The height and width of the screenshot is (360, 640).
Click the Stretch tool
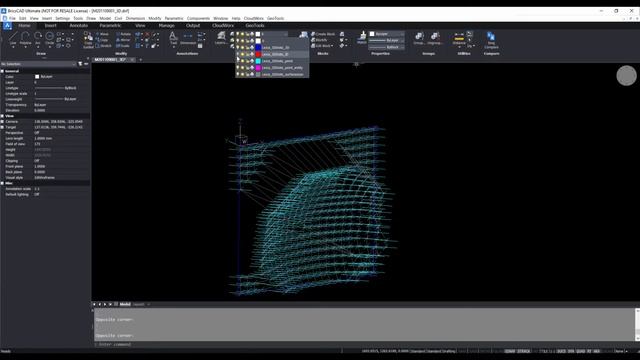click(104, 46)
